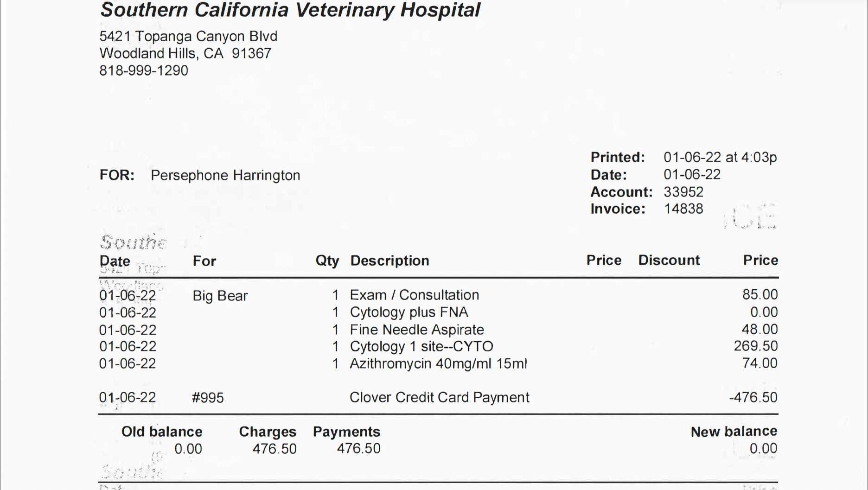Click the Exam / Consultation line item
The height and width of the screenshot is (490, 868).
(414, 295)
